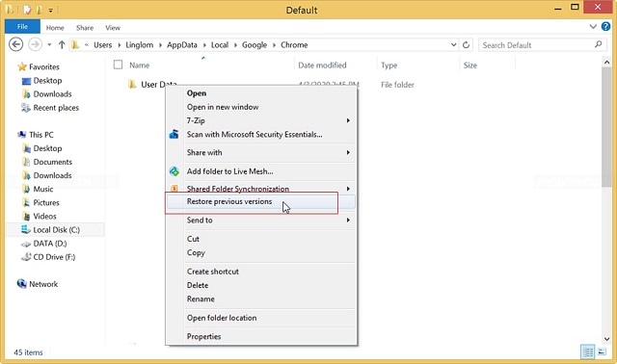This screenshot has width=617, height=364.
Task: Open the View ribbon tab
Action: click(113, 28)
